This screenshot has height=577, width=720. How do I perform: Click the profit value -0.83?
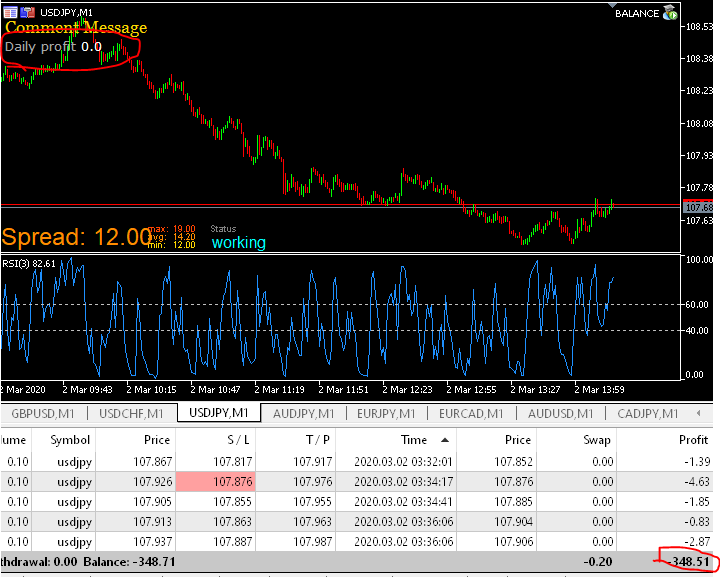[697, 521]
